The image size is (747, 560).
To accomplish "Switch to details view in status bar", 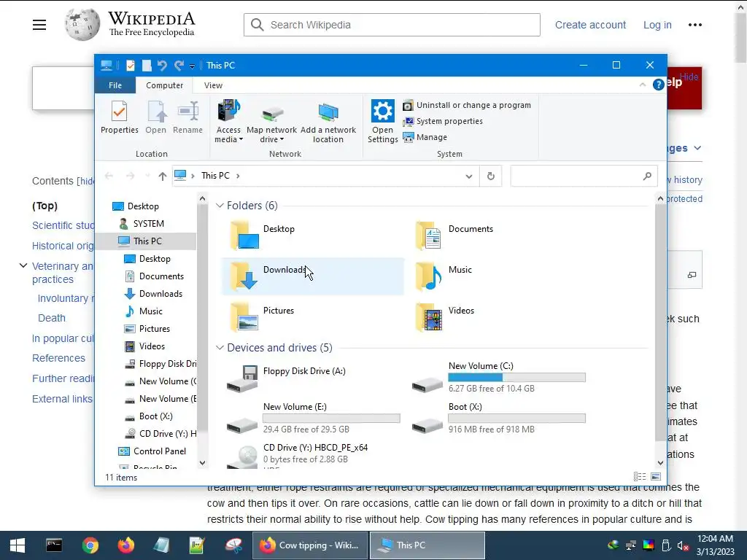I will coord(640,477).
